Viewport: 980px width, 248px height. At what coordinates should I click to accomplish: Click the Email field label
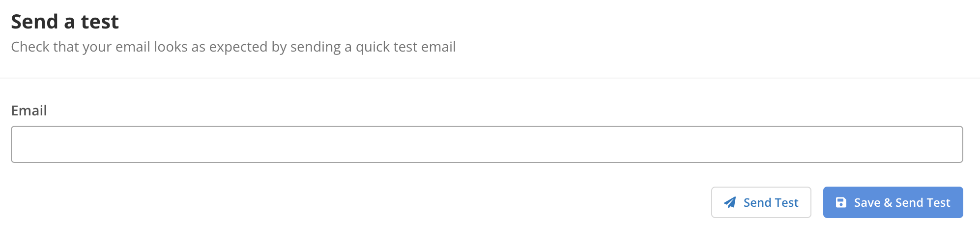coord(29,110)
